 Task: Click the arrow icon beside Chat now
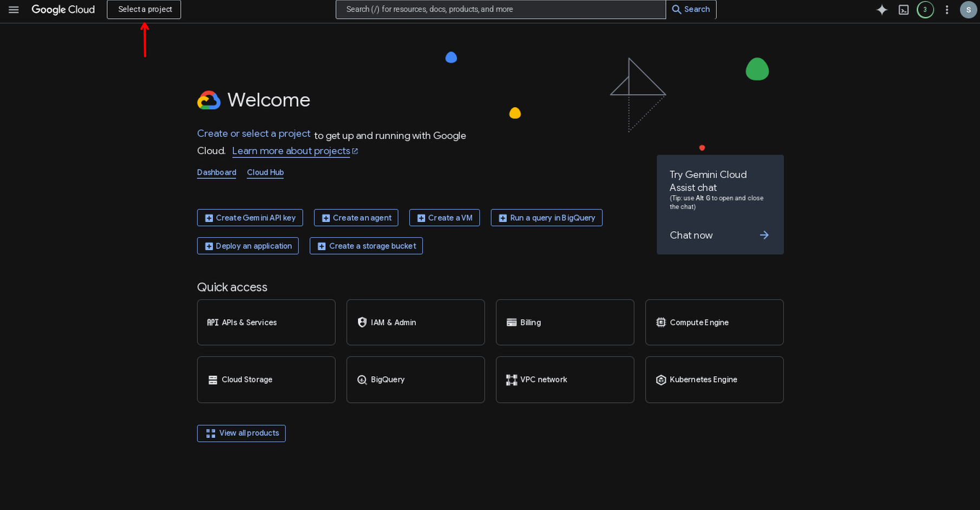pos(764,235)
